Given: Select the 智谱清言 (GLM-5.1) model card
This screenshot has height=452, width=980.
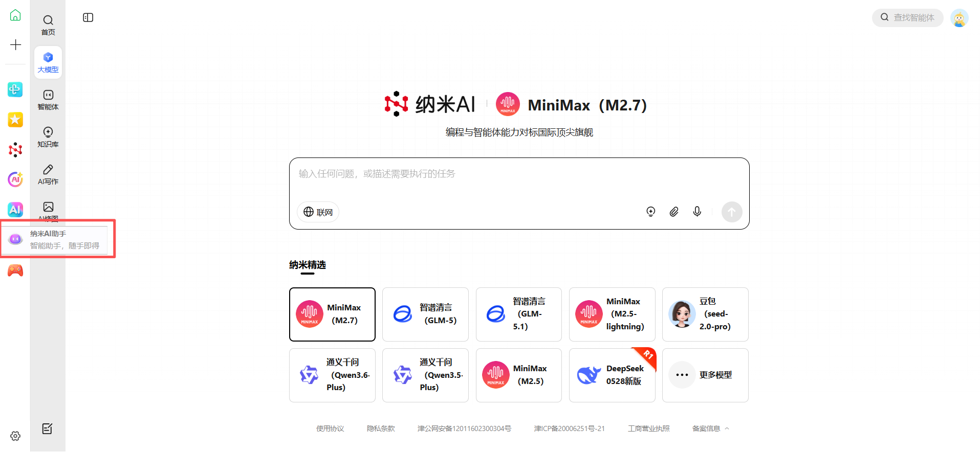Looking at the screenshot, I should [518, 314].
